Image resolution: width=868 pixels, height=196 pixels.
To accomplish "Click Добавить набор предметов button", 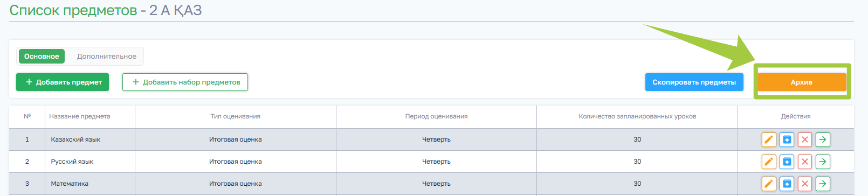I will pyautogui.click(x=185, y=82).
